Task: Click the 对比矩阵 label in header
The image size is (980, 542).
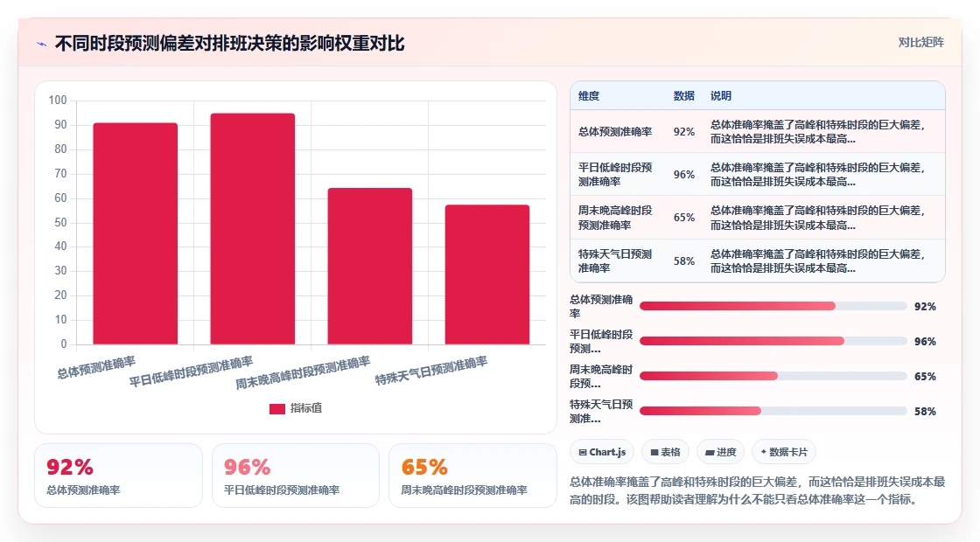Action: coord(920,43)
